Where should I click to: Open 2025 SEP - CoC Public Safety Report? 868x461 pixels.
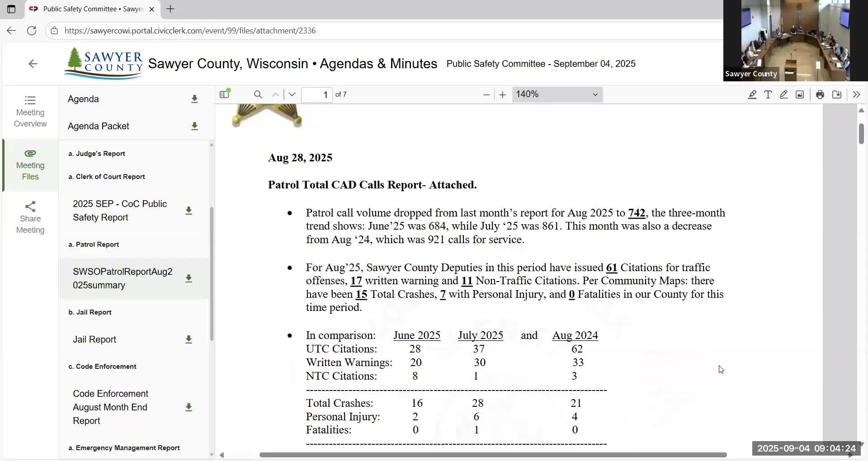point(120,211)
